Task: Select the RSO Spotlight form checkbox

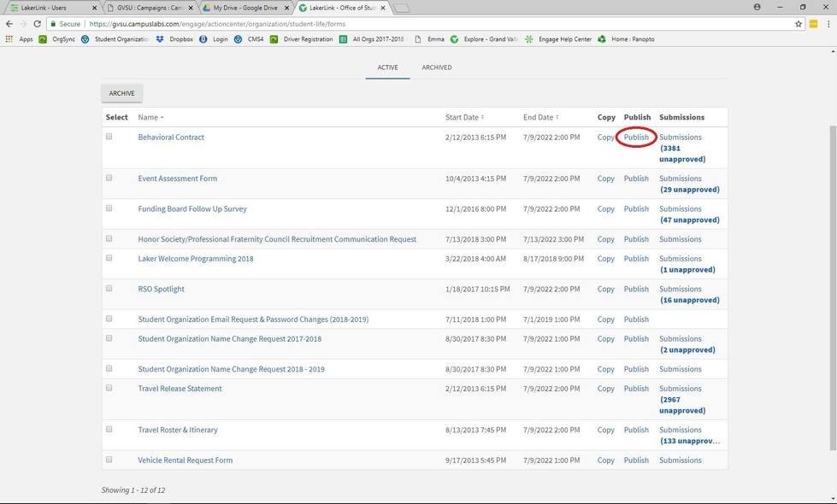Action: pos(109,289)
